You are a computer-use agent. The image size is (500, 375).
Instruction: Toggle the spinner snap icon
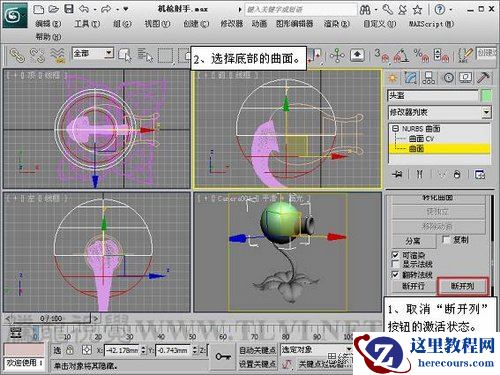pyautogui.click(x=441, y=55)
